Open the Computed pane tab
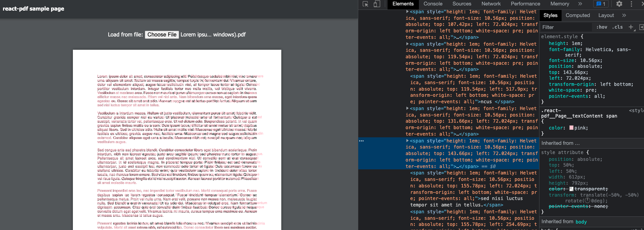The height and width of the screenshot is (230, 644). (x=578, y=15)
